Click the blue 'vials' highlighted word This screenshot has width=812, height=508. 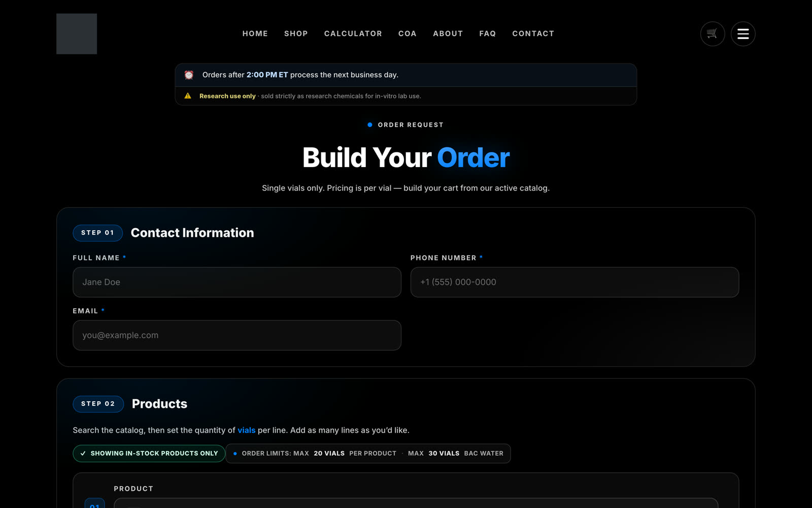pyautogui.click(x=247, y=430)
